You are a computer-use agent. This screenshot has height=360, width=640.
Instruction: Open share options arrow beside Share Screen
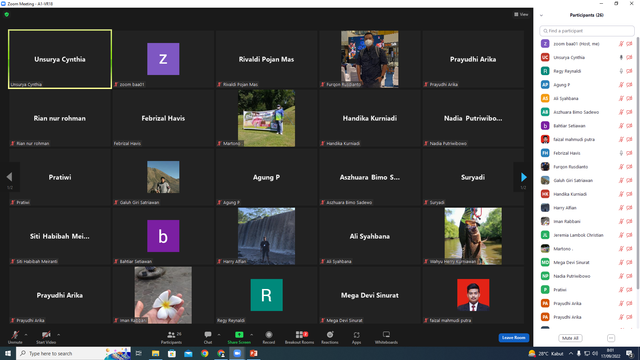click(251, 335)
